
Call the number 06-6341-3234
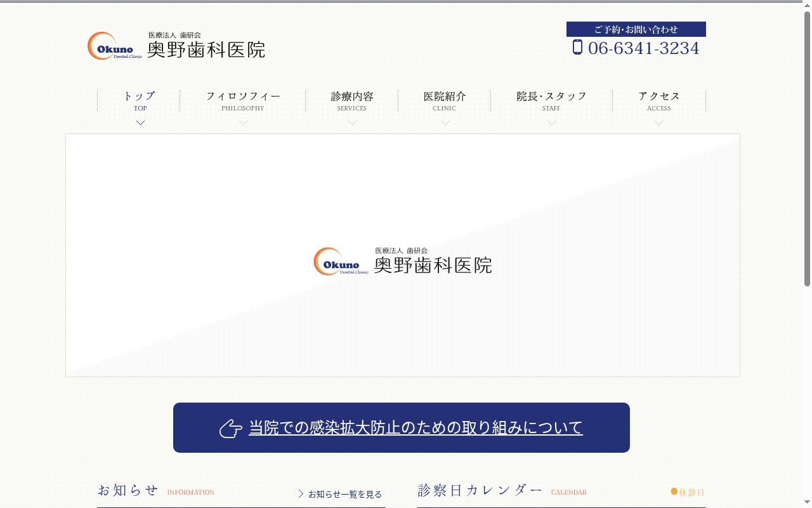(643, 48)
